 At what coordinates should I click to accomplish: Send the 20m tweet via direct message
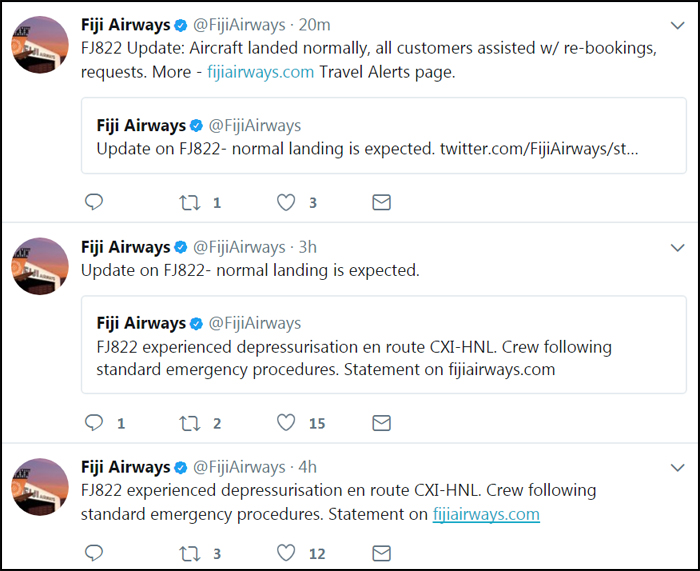381,202
